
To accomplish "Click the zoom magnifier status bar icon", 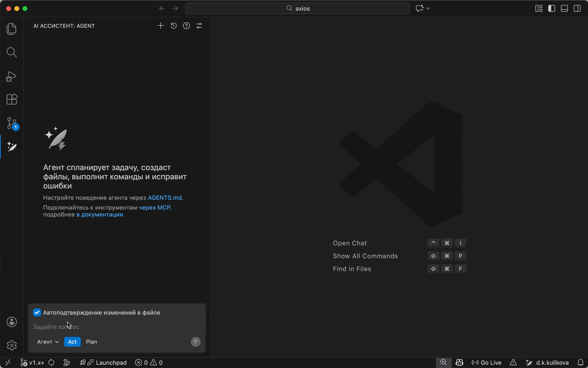I will tap(444, 363).
